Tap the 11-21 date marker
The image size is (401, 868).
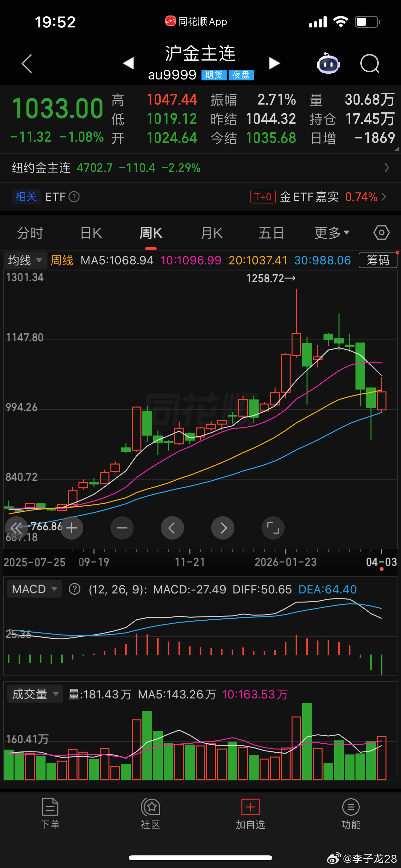click(190, 562)
